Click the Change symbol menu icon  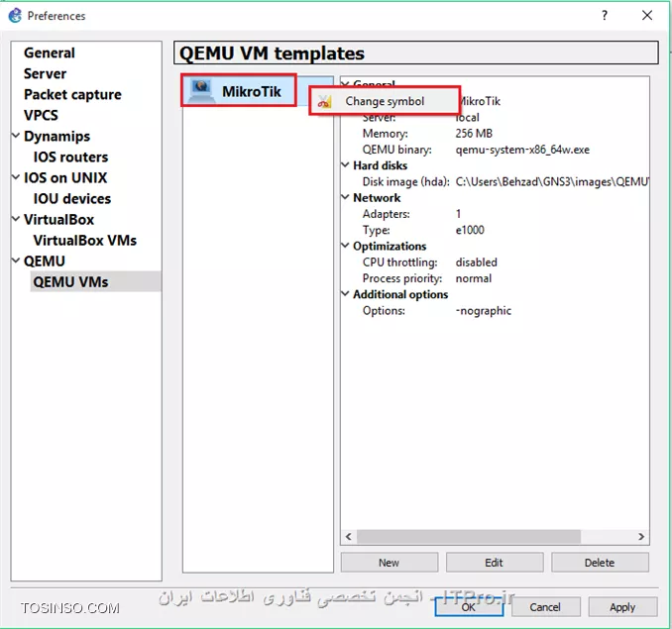pyautogui.click(x=324, y=102)
